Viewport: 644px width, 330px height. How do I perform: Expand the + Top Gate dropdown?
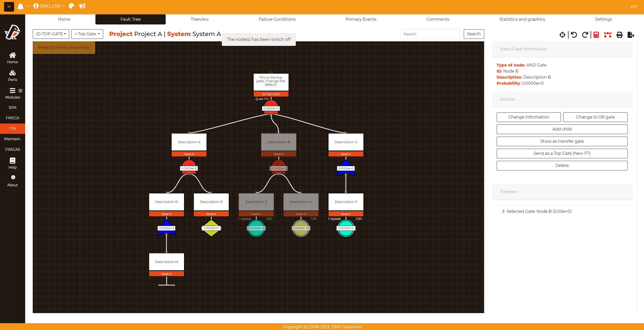87,34
